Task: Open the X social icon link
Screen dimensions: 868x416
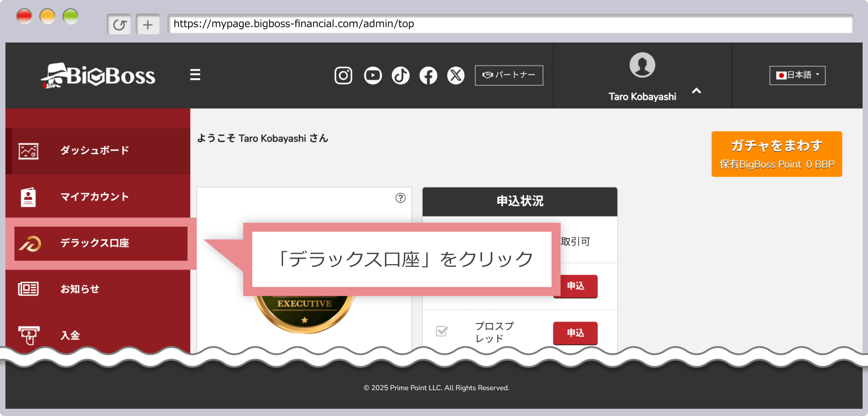Action: click(x=456, y=76)
